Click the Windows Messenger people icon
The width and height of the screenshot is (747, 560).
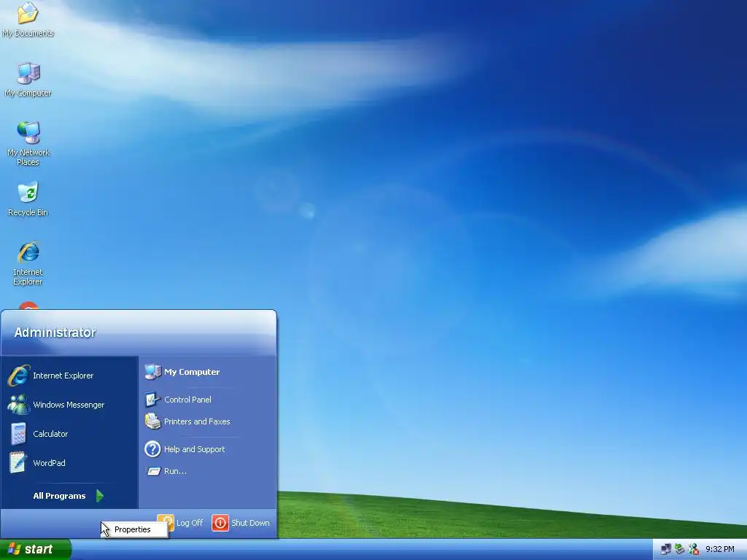click(x=18, y=405)
